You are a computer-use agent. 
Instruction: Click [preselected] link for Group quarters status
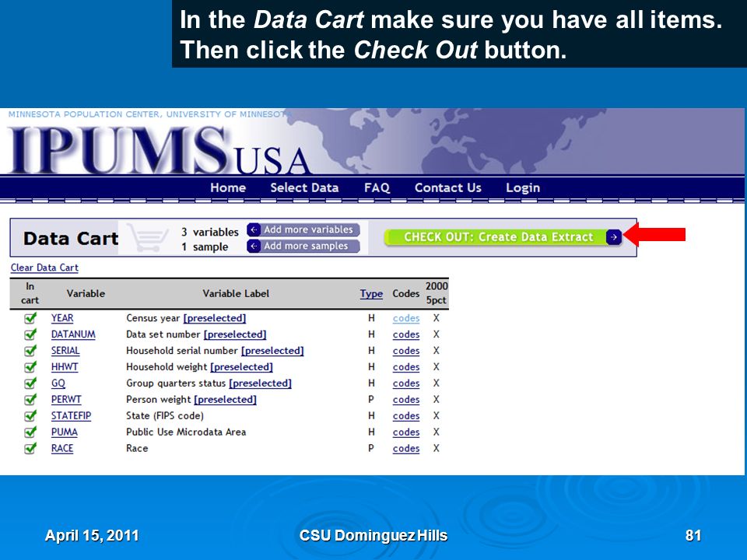[260, 383]
